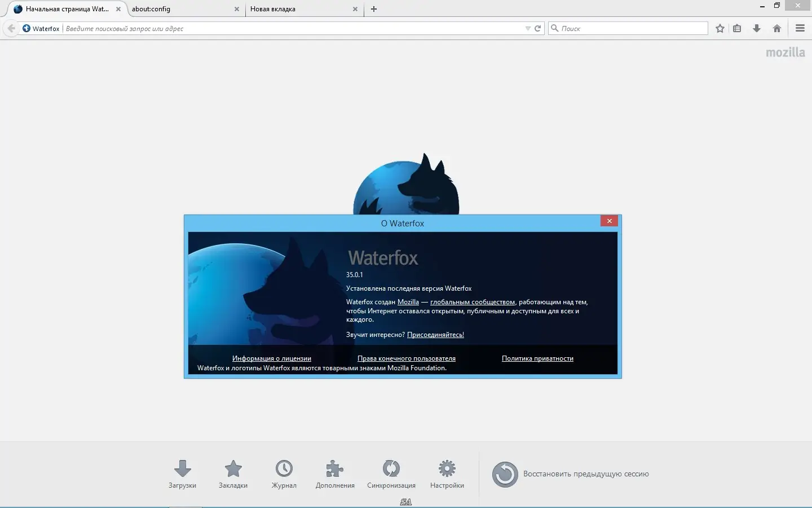812x508 pixels.
Task: Open the Политика приватности link
Action: tap(538, 358)
